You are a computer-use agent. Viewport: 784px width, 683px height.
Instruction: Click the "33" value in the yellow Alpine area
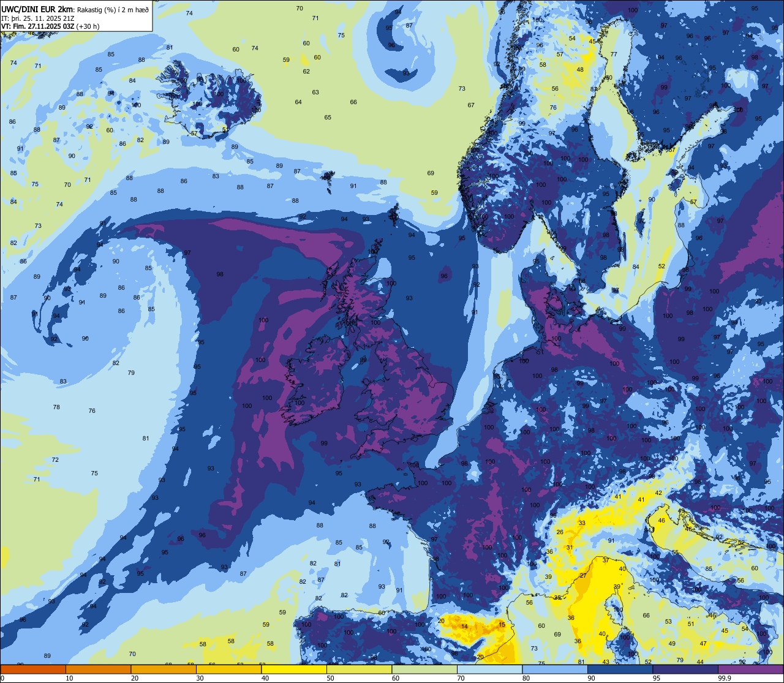pos(582,523)
